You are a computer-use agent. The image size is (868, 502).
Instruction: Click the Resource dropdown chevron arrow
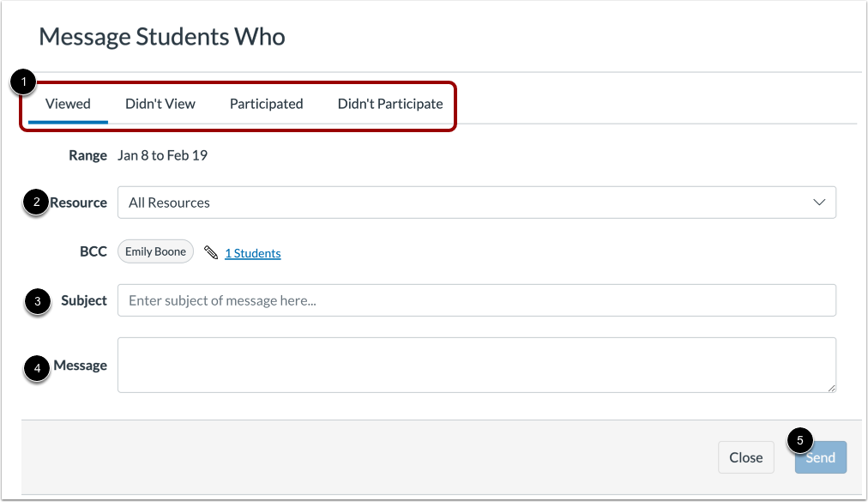tap(818, 203)
